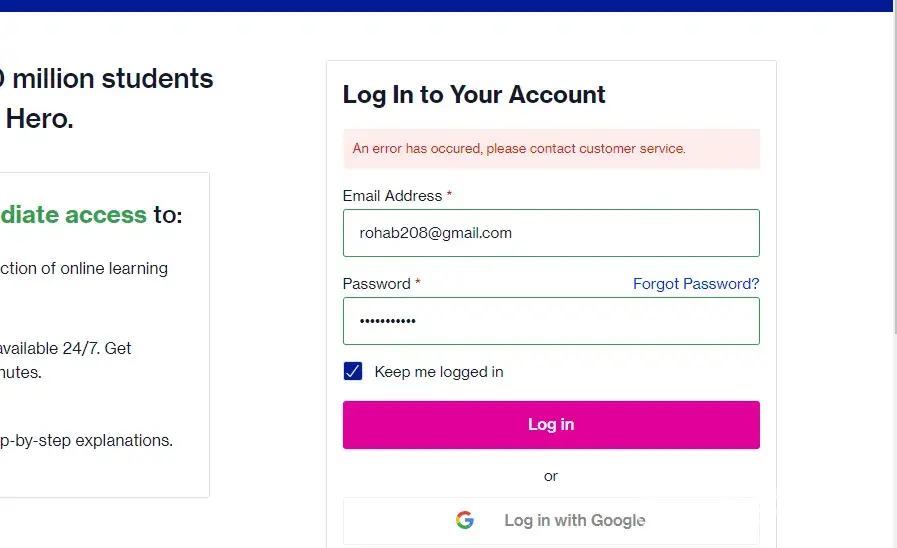The width and height of the screenshot is (897, 548).
Task: Choose Log in with Google
Action: (551, 520)
